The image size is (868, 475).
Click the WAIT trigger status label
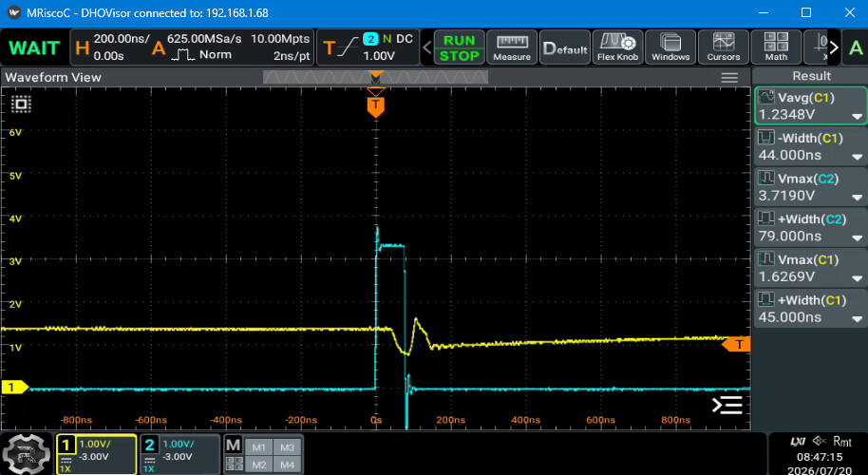(x=34, y=47)
